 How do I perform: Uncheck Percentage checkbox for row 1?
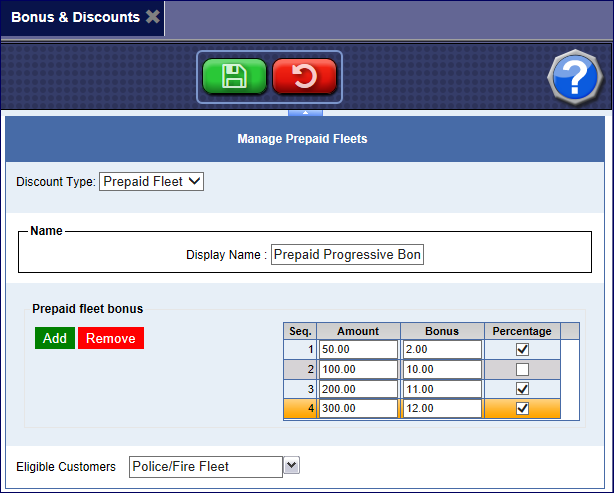tap(520, 349)
